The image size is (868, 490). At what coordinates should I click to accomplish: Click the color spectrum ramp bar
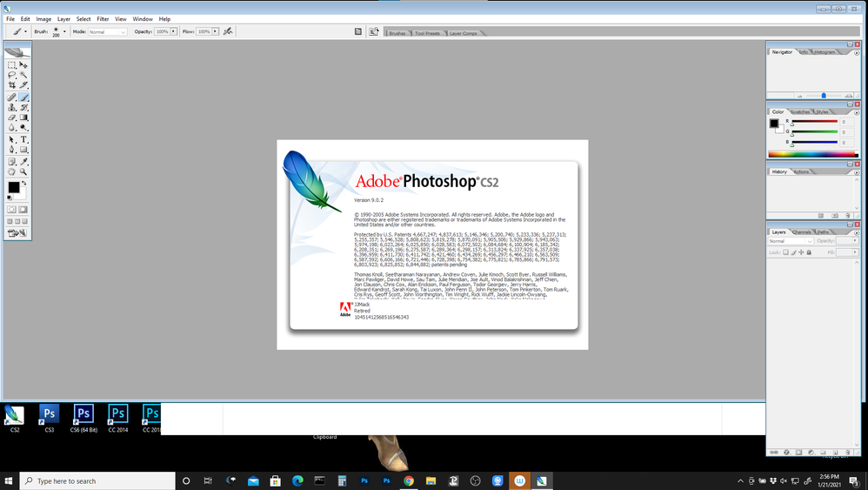812,154
